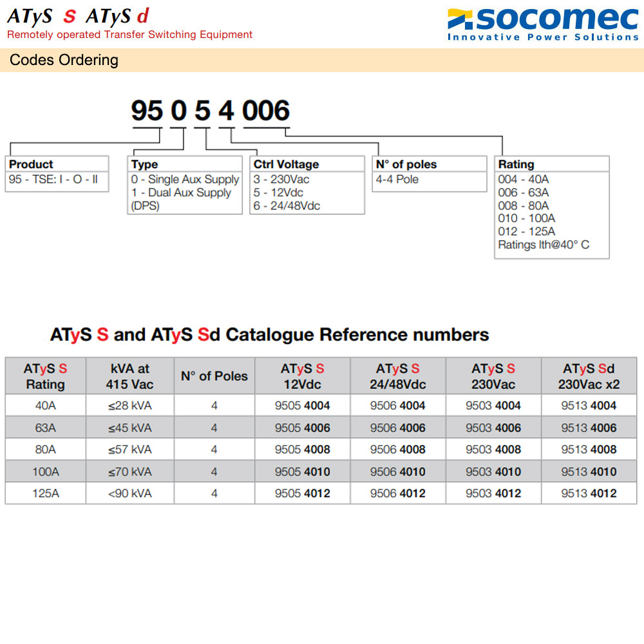Screen dimensions: 644x644
Task: Click the "Innovative Power Solutions" tagline
Action: (543, 37)
